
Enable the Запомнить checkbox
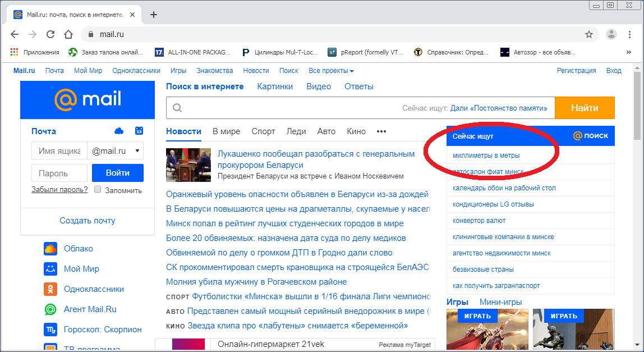[98, 190]
